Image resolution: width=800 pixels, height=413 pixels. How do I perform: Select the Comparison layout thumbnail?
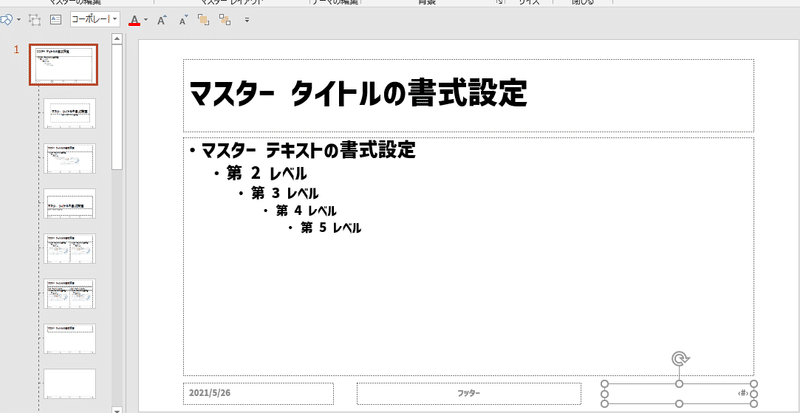point(69,294)
